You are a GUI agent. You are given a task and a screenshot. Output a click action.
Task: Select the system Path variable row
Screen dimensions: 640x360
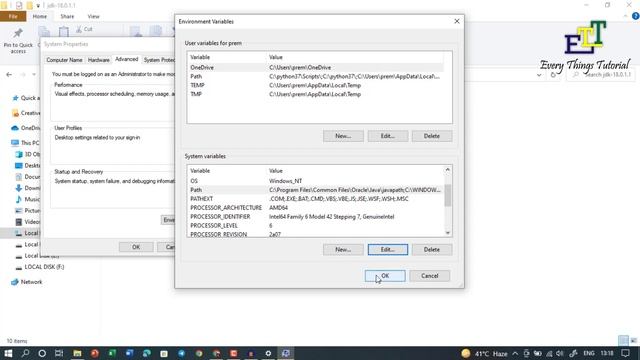tap(315, 190)
